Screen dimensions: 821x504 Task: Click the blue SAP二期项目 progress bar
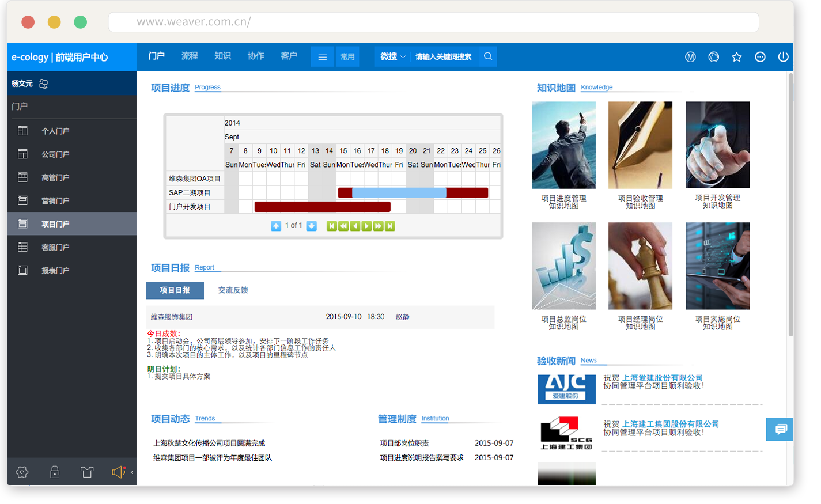399,193
